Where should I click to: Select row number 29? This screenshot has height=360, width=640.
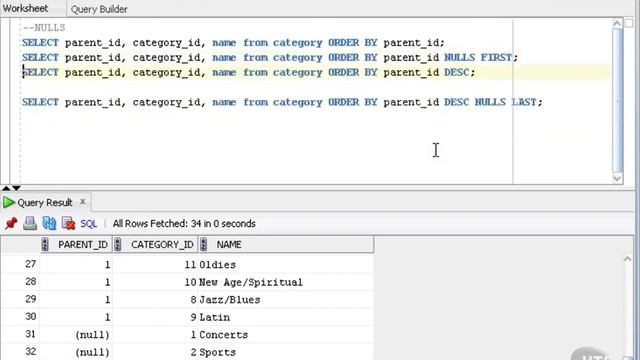pyautogui.click(x=30, y=299)
